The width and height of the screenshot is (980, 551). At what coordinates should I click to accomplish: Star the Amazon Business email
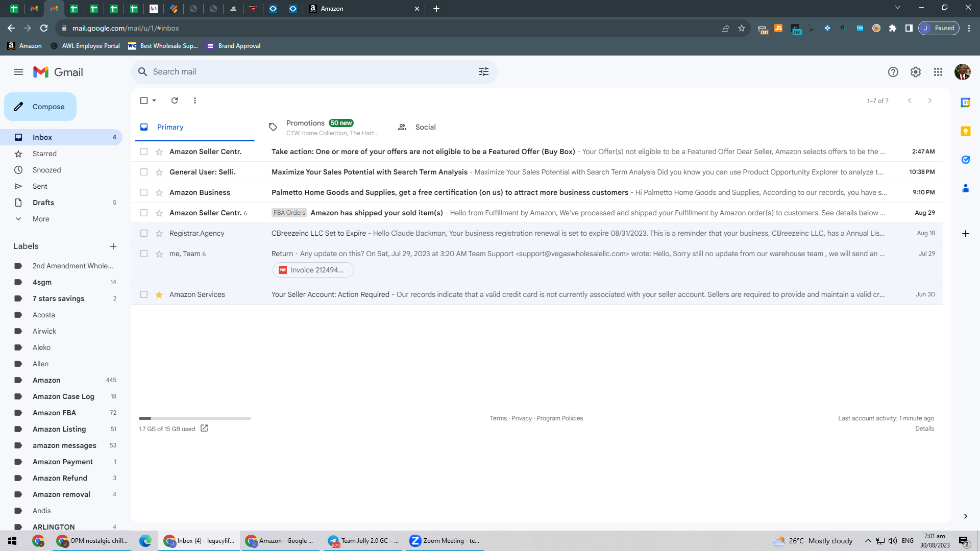point(159,192)
